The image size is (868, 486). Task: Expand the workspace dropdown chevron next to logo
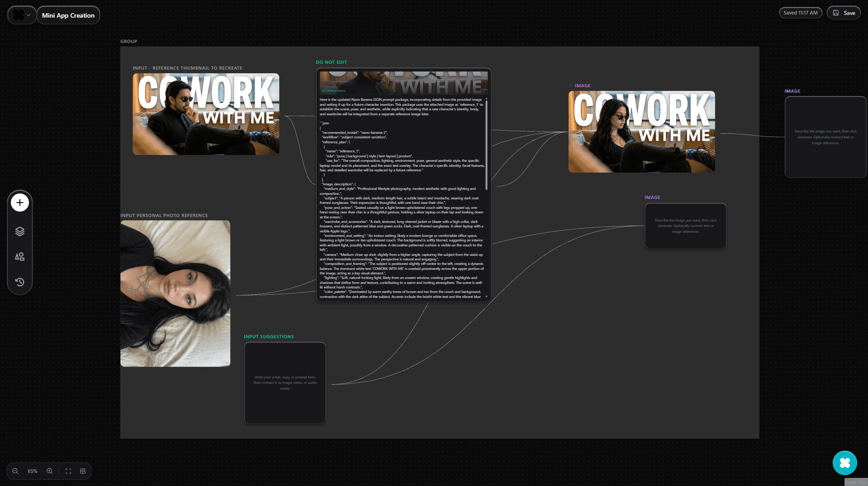[28, 14]
